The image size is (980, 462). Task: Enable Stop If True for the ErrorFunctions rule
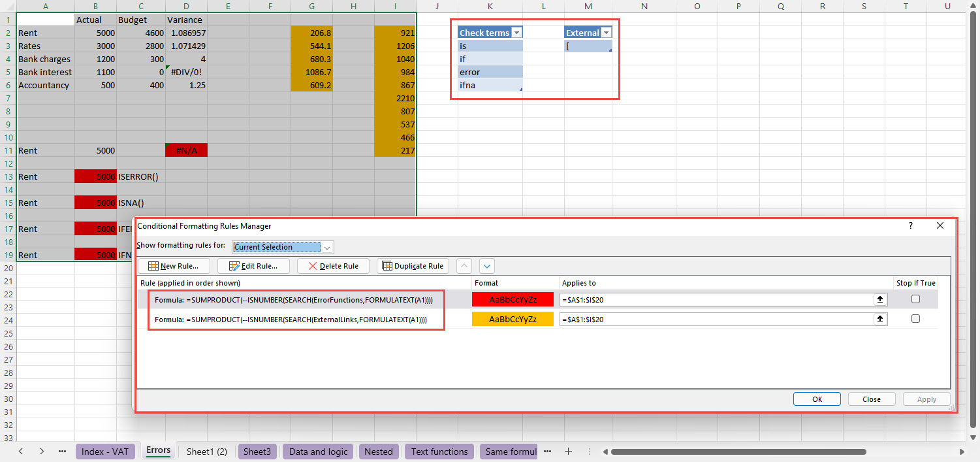915,298
